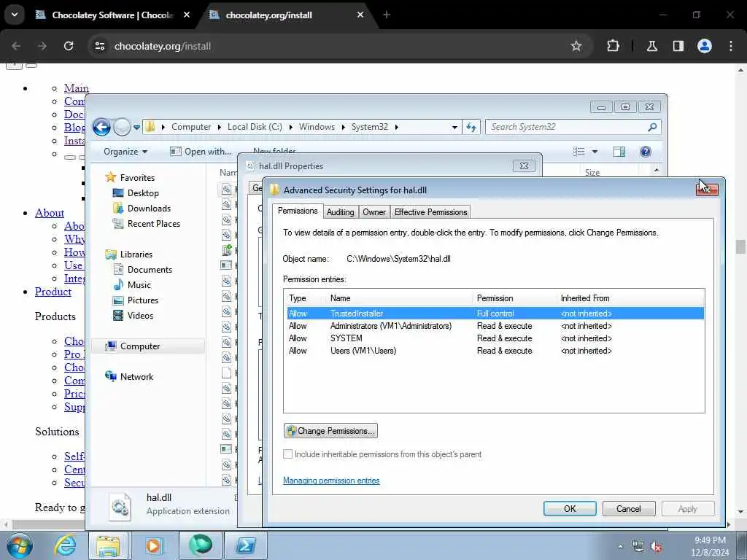Open Chrome Labs flask icon
The image size is (747, 560).
click(x=651, y=46)
